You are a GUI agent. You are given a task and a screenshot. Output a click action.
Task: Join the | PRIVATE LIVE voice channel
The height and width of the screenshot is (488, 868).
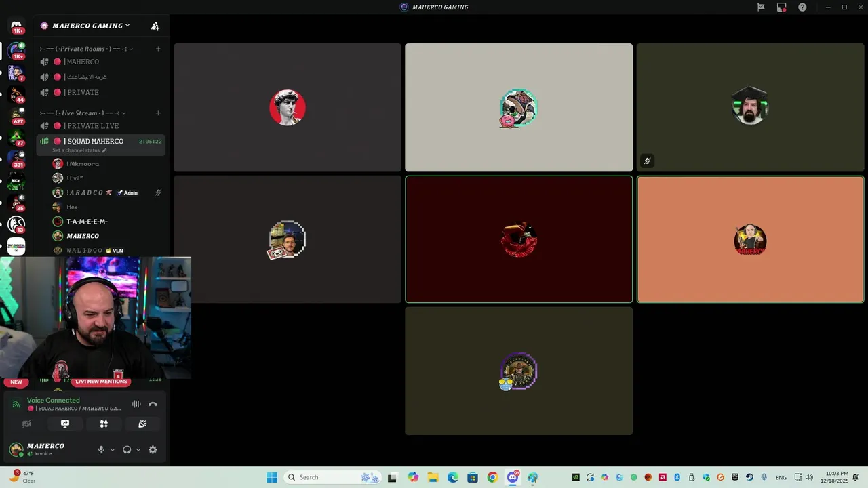click(101, 126)
